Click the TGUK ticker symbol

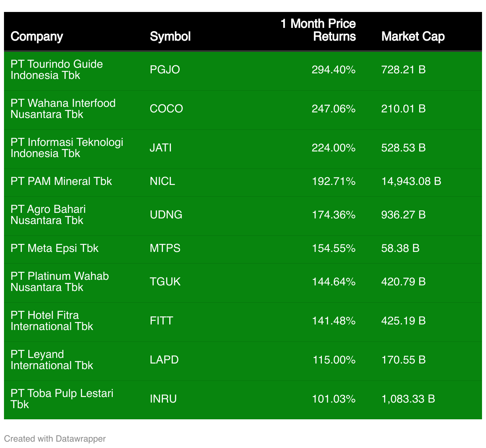point(165,282)
